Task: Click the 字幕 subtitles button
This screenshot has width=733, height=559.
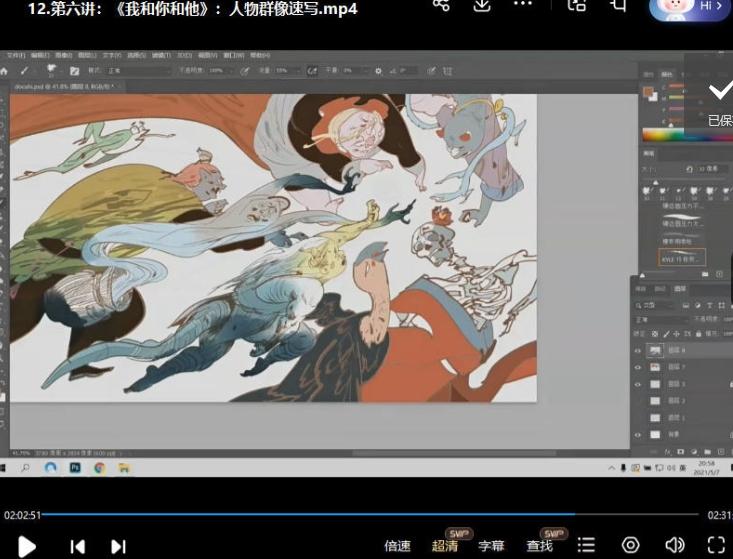Action: coord(491,546)
